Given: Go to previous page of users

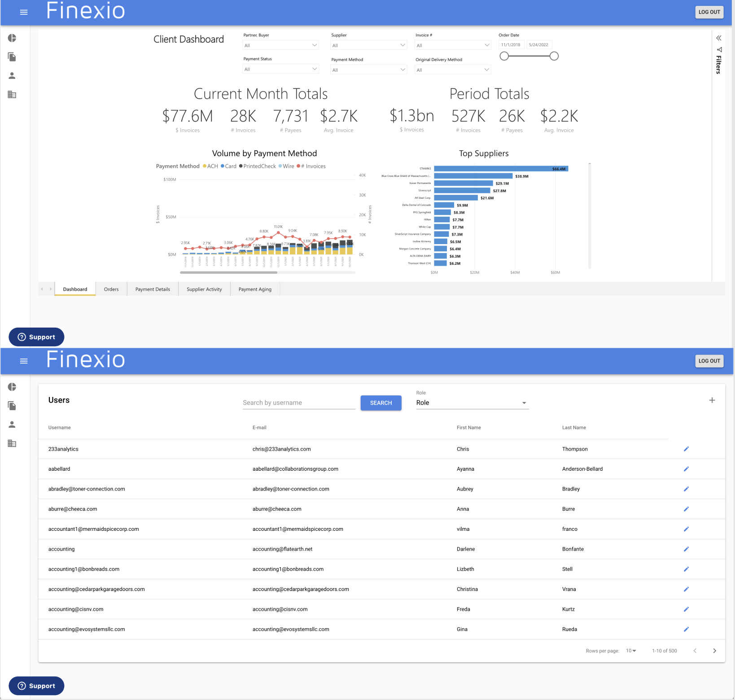Looking at the screenshot, I should click(x=695, y=651).
